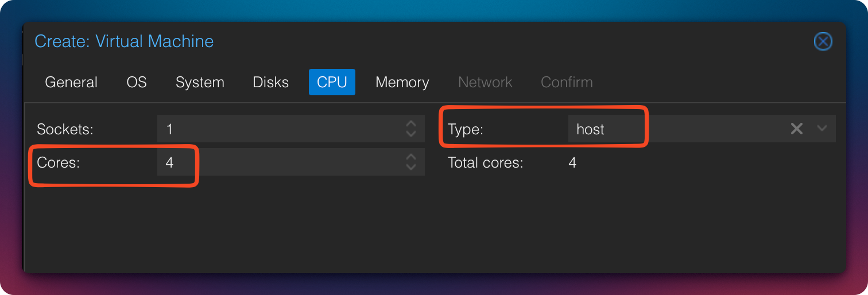This screenshot has width=868, height=295.
Task: Switch to the General tab
Action: point(71,82)
